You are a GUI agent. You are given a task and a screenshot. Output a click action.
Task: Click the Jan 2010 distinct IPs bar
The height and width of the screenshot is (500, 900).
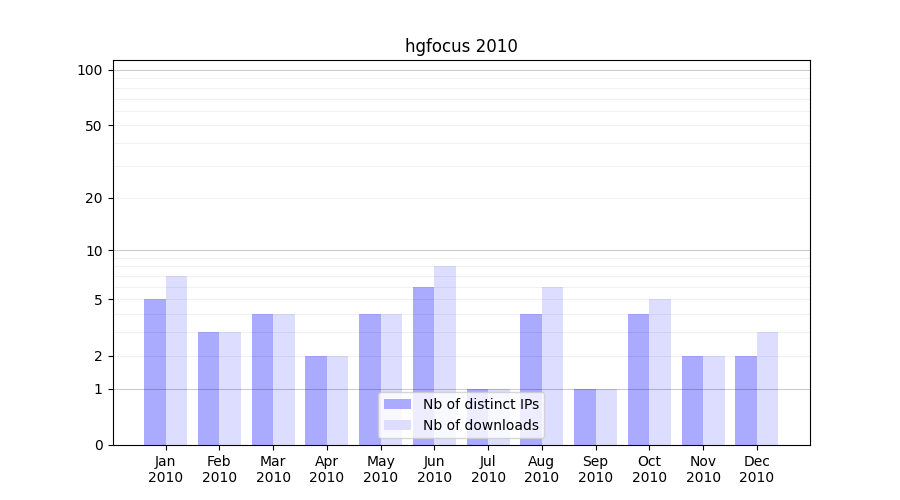(x=155, y=372)
